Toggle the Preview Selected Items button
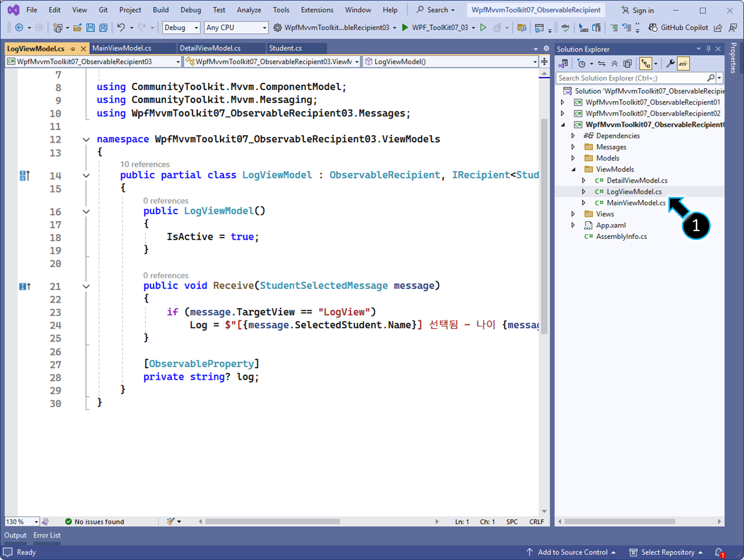 pyautogui.click(x=683, y=64)
